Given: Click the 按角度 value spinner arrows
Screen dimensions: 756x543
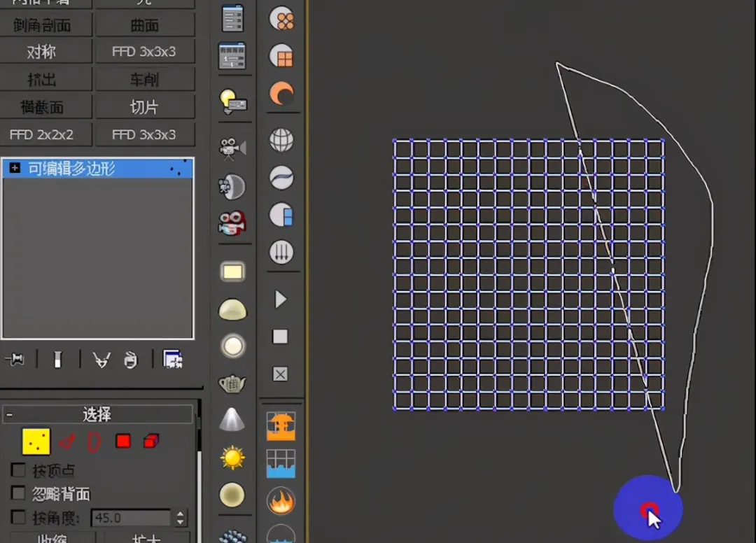Looking at the screenshot, I should (x=181, y=519).
